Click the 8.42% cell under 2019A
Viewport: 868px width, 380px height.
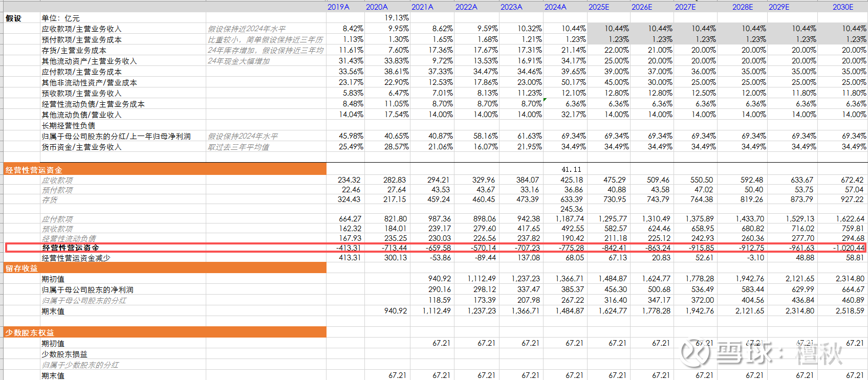coord(353,29)
